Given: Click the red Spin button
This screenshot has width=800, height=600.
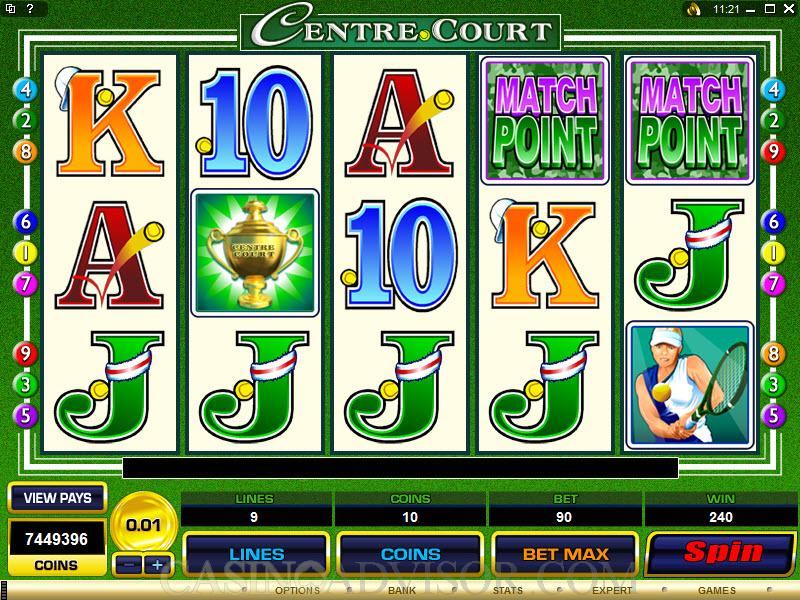Looking at the screenshot, I should point(721,553).
